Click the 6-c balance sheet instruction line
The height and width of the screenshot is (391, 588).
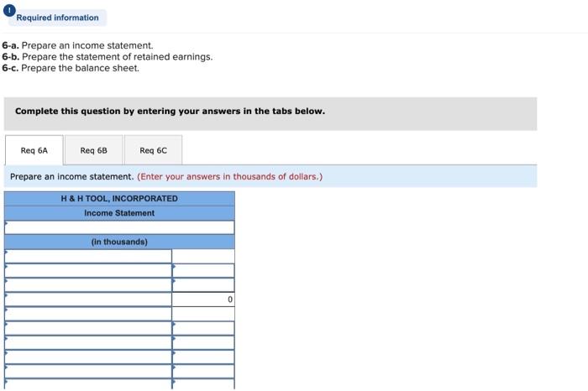(71, 68)
